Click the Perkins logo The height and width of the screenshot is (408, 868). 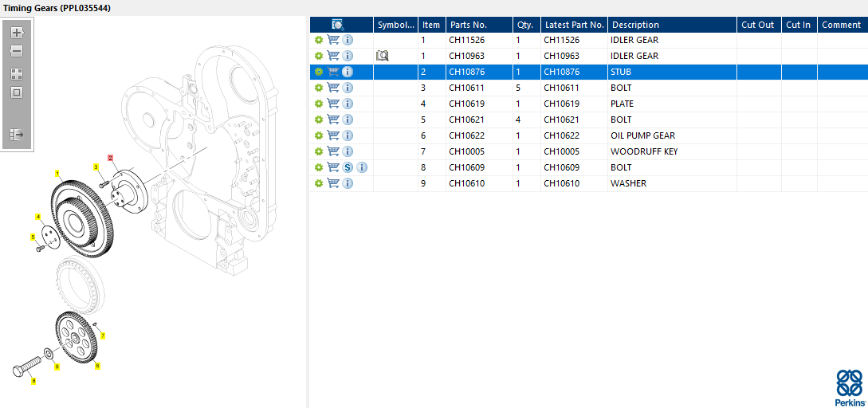pyautogui.click(x=849, y=388)
